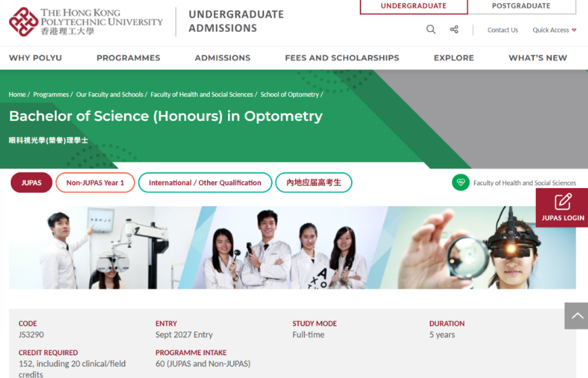Follow the School of Optometry breadcrumb
Image resolution: width=588 pixels, height=378 pixels.
tap(290, 95)
